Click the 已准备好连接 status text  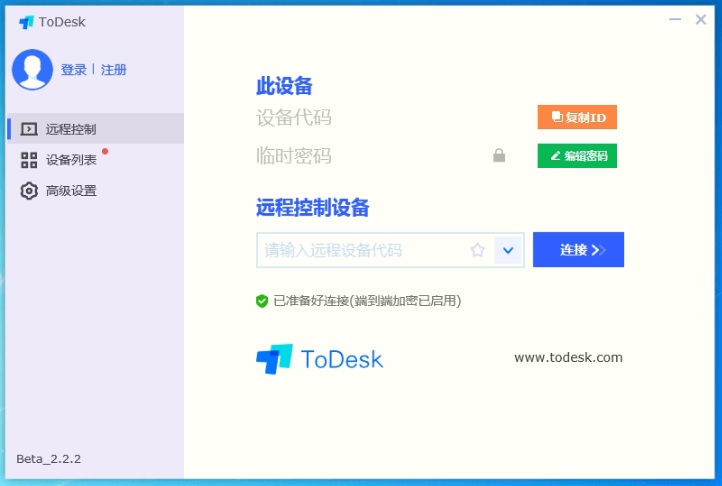point(367,300)
